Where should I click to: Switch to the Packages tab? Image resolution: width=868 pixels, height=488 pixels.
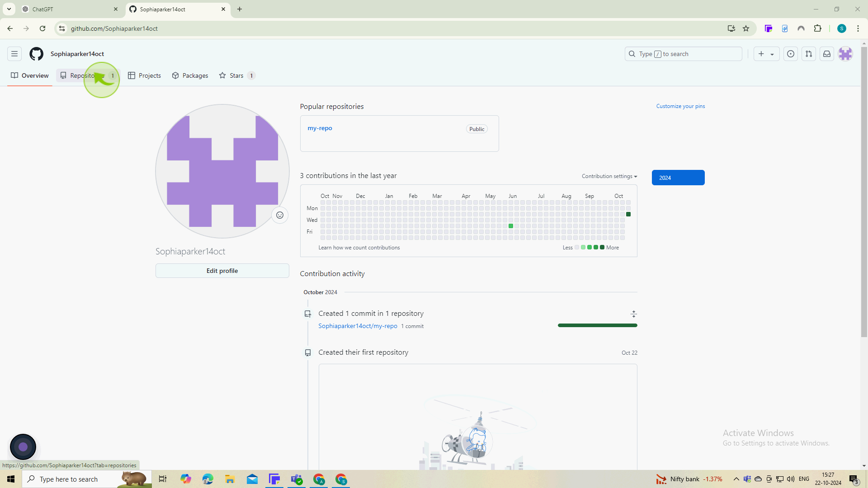[190, 75]
